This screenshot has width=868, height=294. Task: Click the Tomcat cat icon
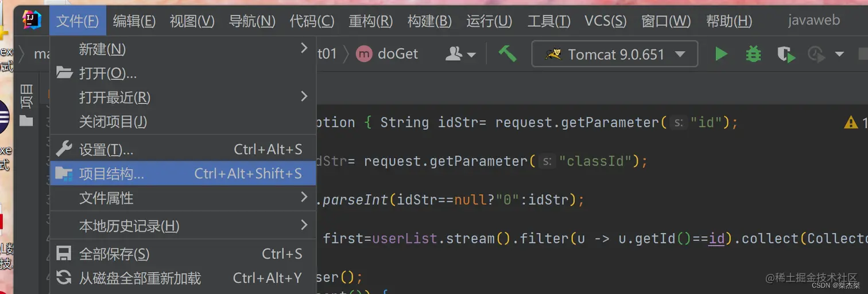coord(553,54)
